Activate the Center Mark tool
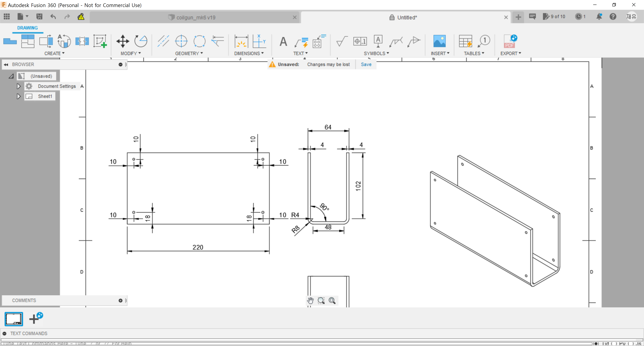Image resolution: width=644 pixels, height=346 pixels. [x=181, y=41]
